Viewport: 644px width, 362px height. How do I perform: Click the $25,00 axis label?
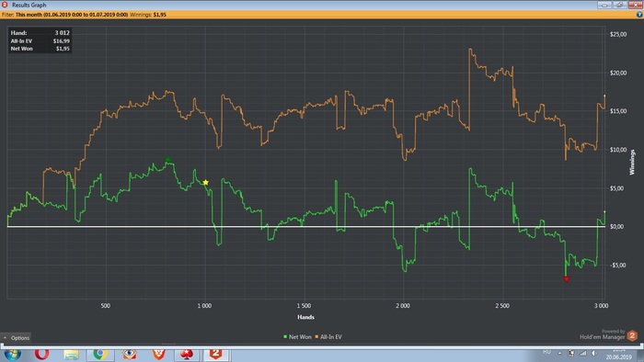coord(618,34)
